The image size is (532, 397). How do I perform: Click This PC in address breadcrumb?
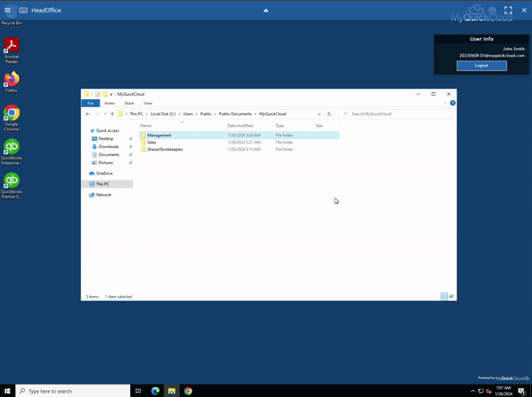coord(136,114)
